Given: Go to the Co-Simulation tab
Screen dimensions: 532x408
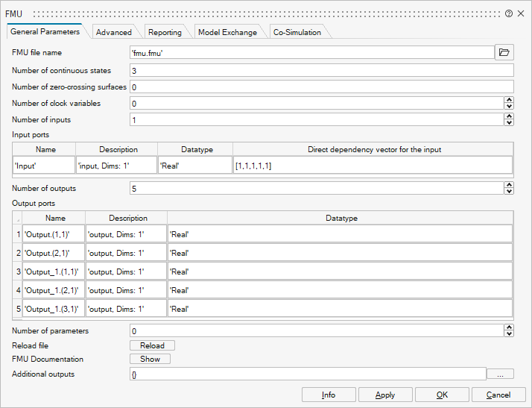Looking at the screenshot, I should tap(297, 32).
